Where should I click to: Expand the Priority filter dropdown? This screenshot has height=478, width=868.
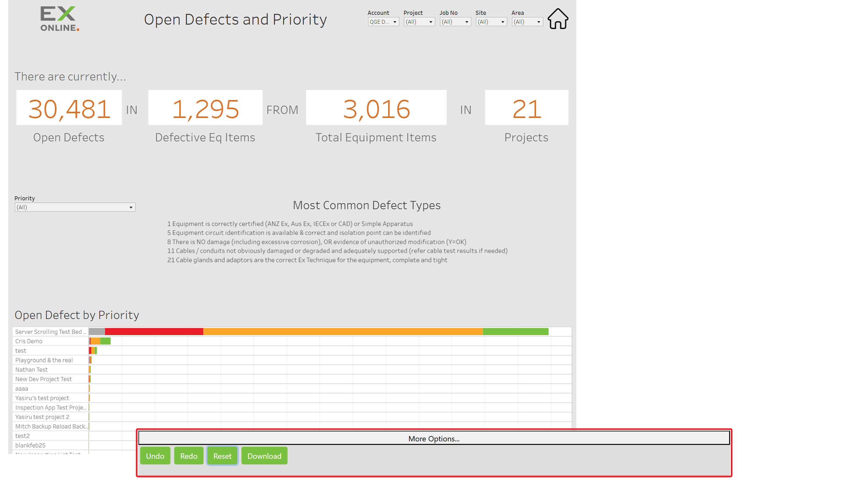click(75, 207)
